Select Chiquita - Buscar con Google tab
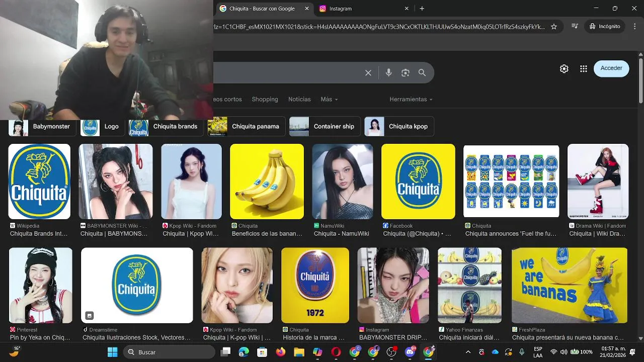This screenshot has width=644, height=362. click(x=264, y=9)
